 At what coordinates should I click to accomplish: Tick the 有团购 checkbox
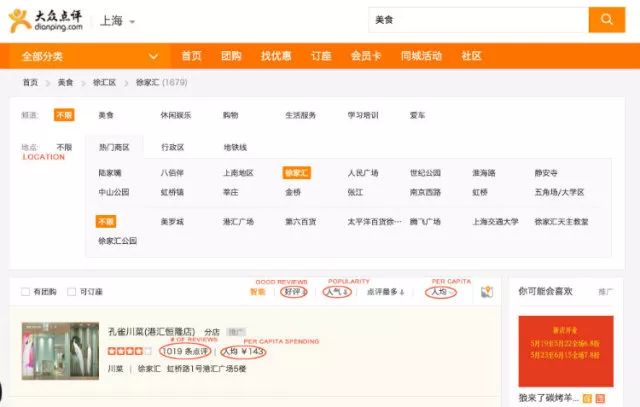25,292
